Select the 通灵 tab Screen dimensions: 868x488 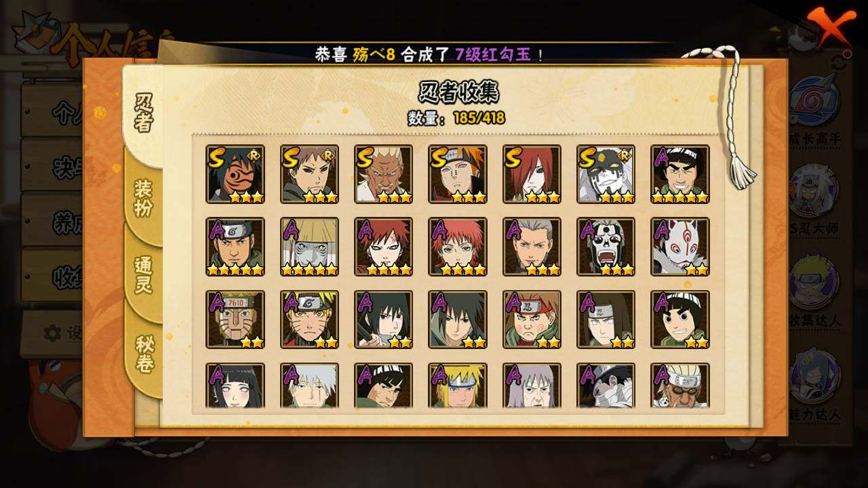click(x=144, y=274)
